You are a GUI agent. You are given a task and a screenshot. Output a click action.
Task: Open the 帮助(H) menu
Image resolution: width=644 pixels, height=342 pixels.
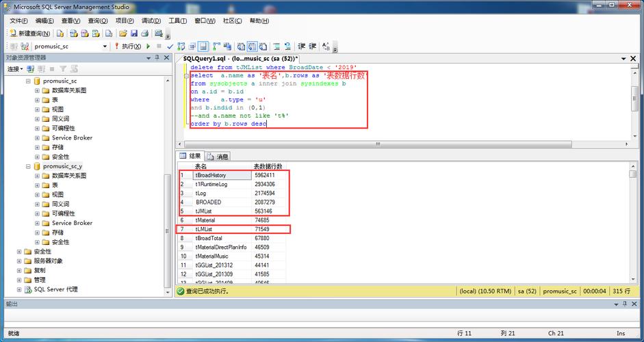pyautogui.click(x=259, y=21)
